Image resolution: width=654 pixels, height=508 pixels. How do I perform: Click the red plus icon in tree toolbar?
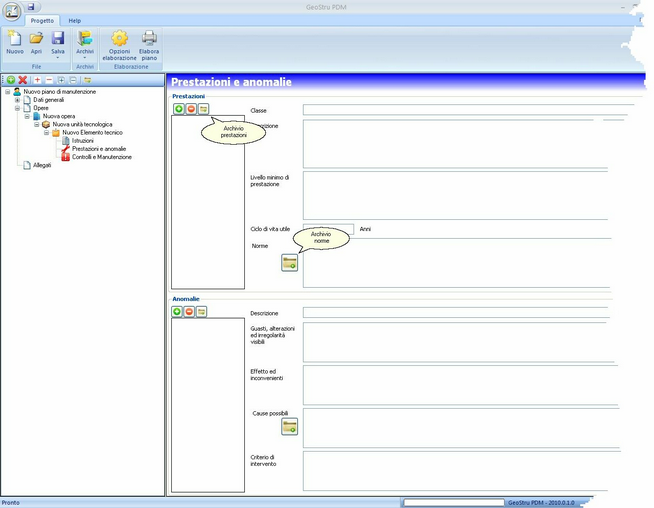click(38, 80)
